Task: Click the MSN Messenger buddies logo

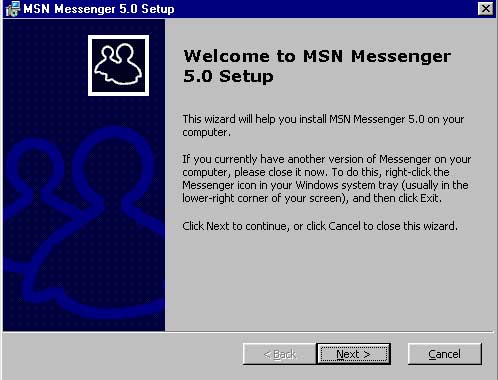Action: coord(118,65)
